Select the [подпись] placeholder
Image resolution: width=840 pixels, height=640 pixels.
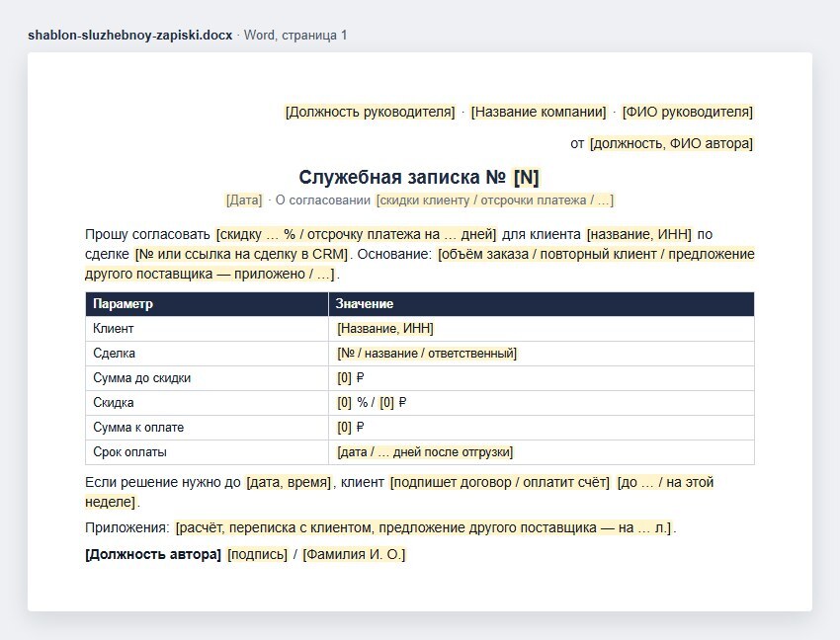(257, 554)
